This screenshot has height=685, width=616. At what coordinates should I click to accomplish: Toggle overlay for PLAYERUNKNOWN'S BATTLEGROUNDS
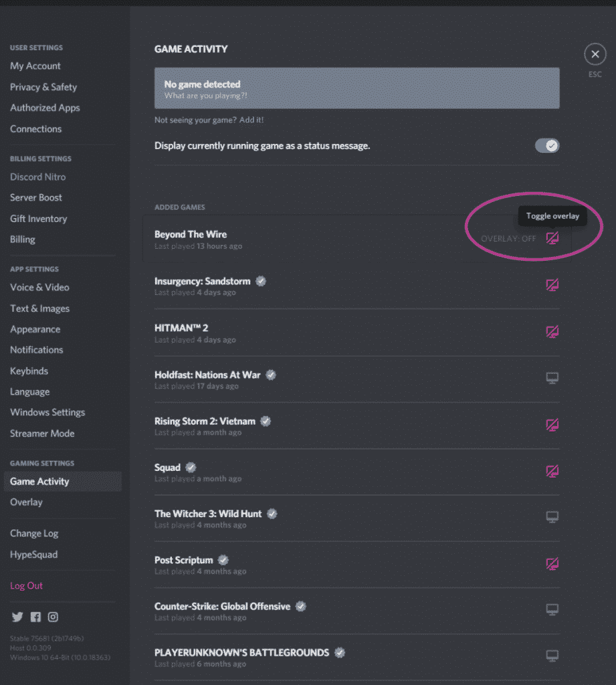[552, 656]
